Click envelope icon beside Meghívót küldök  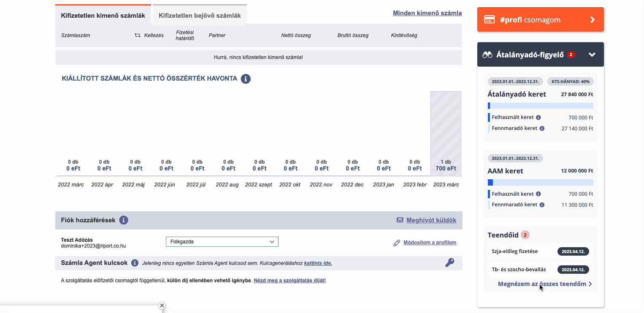400,220
